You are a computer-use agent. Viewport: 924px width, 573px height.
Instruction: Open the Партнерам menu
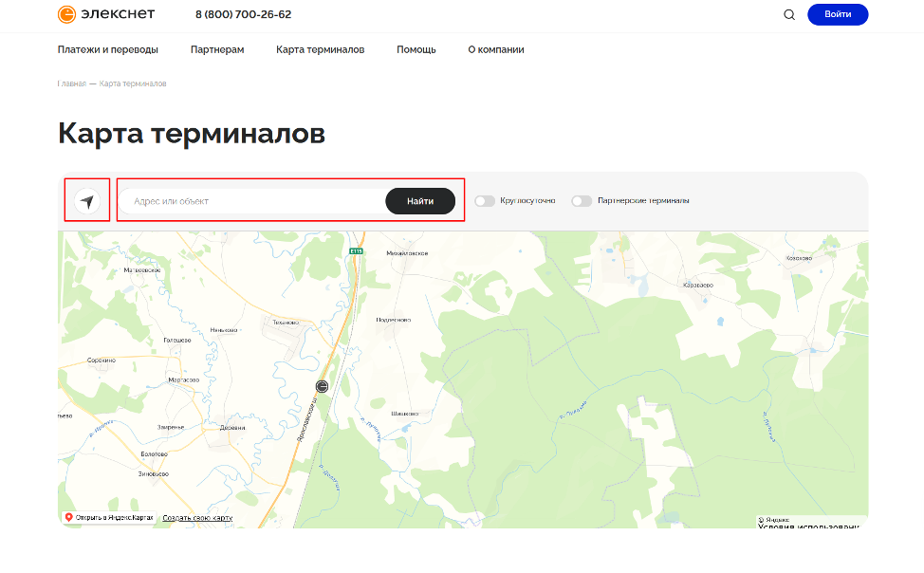coord(217,49)
